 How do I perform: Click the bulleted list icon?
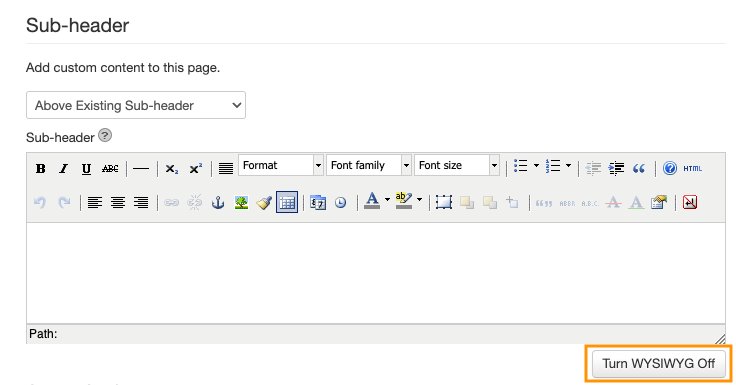pos(521,166)
